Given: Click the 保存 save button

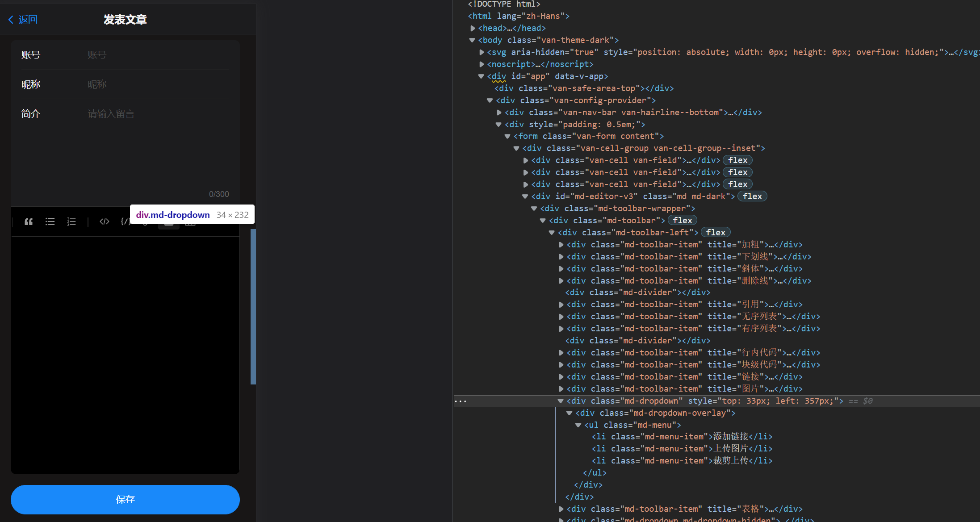Looking at the screenshot, I should point(125,499).
